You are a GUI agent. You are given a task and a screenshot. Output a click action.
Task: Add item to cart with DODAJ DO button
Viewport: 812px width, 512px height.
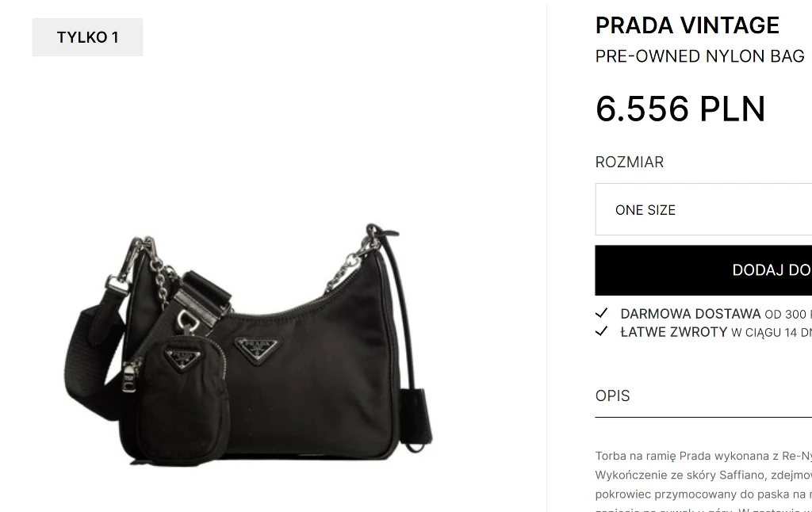tap(703, 270)
